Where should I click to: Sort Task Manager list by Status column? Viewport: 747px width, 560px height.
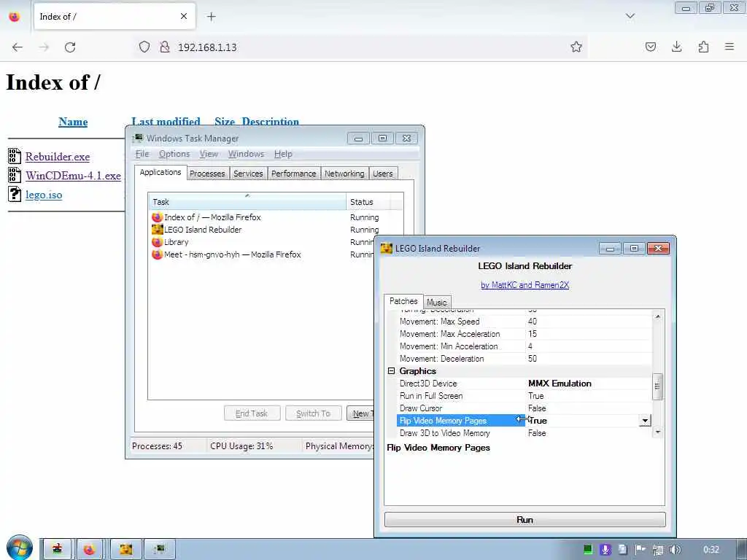[368, 202]
